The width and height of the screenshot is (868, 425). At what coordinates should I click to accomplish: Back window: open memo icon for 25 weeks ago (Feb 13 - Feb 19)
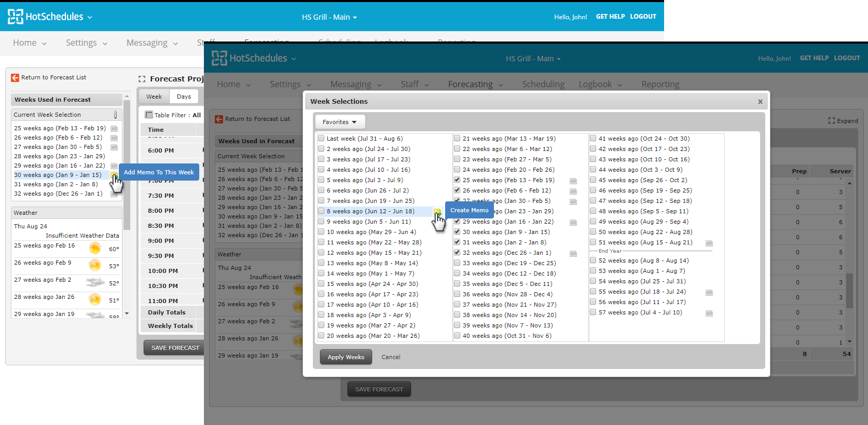click(x=114, y=129)
